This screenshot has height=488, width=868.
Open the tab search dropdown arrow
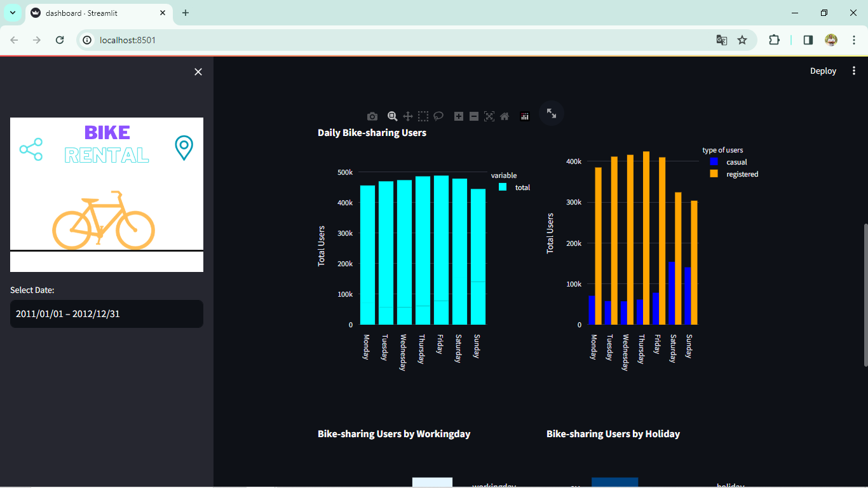13,13
